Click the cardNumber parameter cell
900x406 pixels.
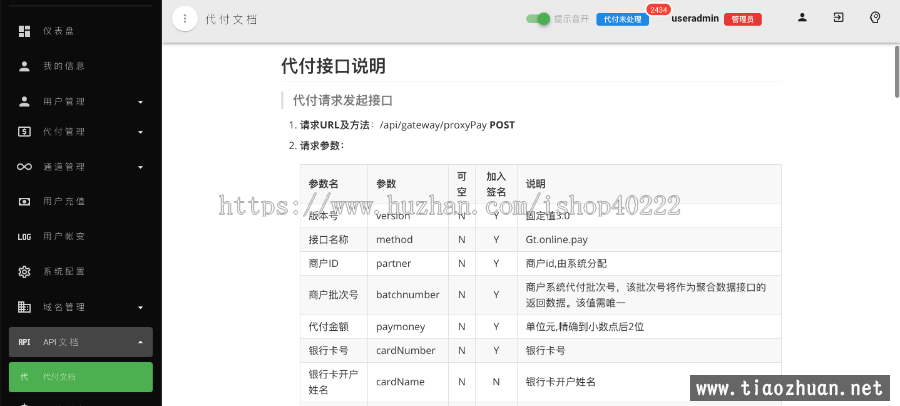tap(406, 350)
